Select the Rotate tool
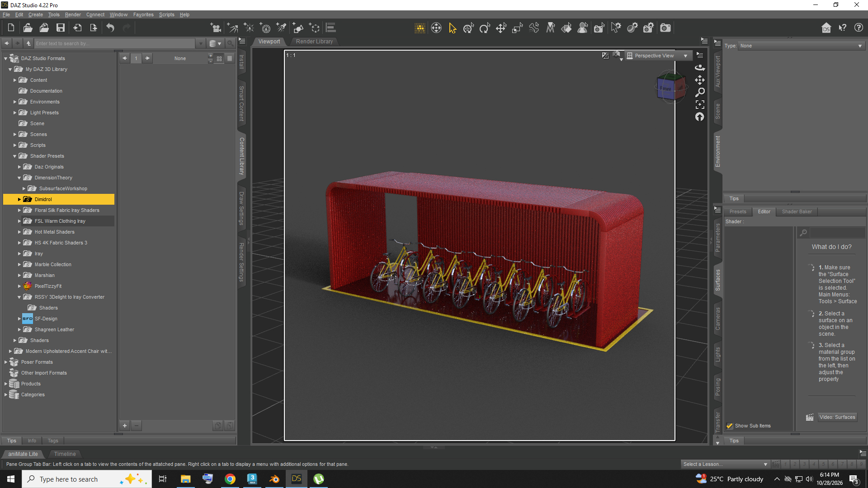Screen dimensions: 868x488 pos(485,28)
